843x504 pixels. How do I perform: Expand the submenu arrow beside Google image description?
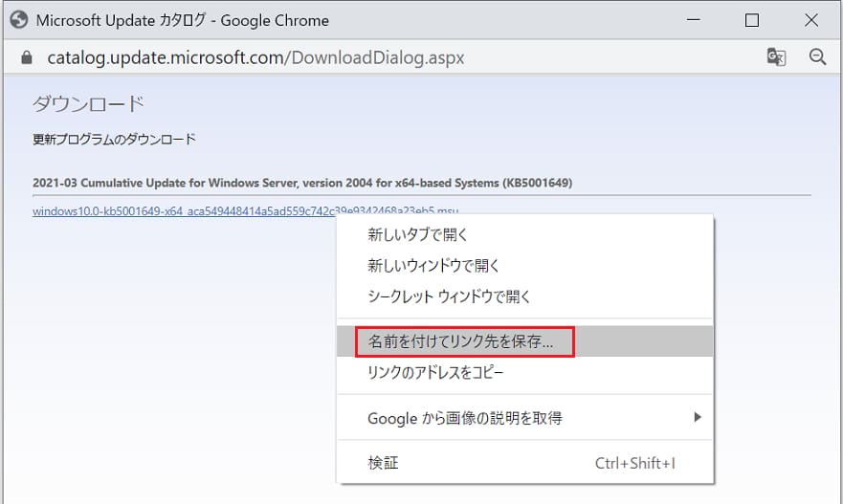click(698, 418)
